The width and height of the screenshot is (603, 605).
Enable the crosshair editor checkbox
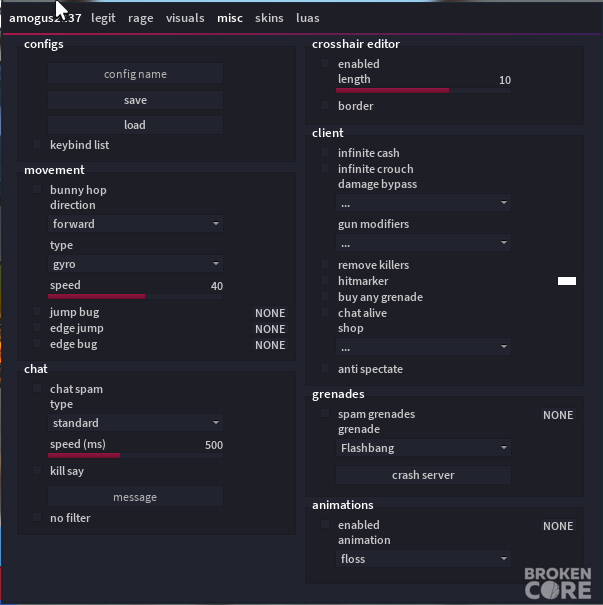(x=325, y=63)
